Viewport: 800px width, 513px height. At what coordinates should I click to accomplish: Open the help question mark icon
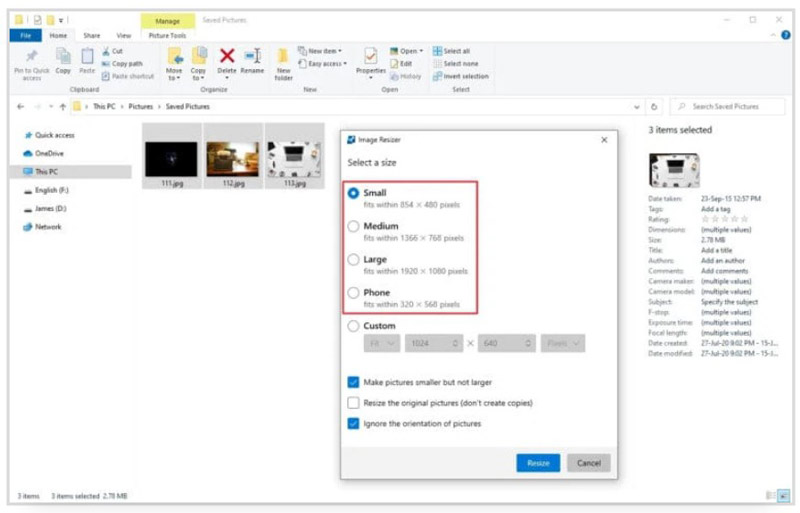click(786, 35)
